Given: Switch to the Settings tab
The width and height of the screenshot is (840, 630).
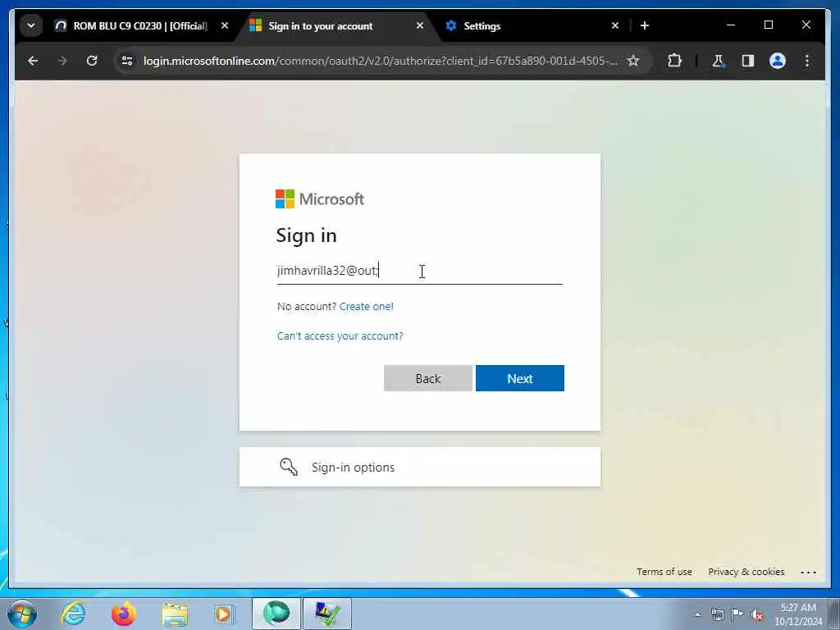Looking at the screenshot, I should click(482, 25).
